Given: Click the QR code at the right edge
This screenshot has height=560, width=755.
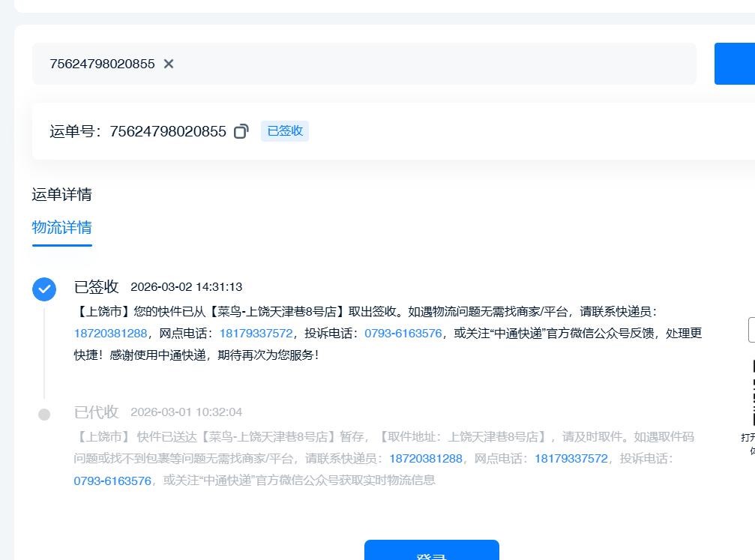Looking at the screenshot, I should point(751,394).
